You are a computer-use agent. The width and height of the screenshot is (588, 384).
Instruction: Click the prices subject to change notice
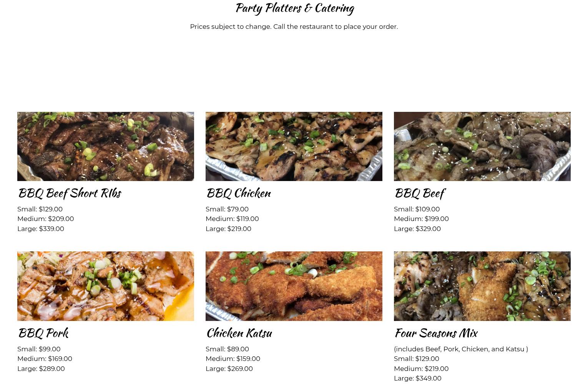[x=294, y=27]
